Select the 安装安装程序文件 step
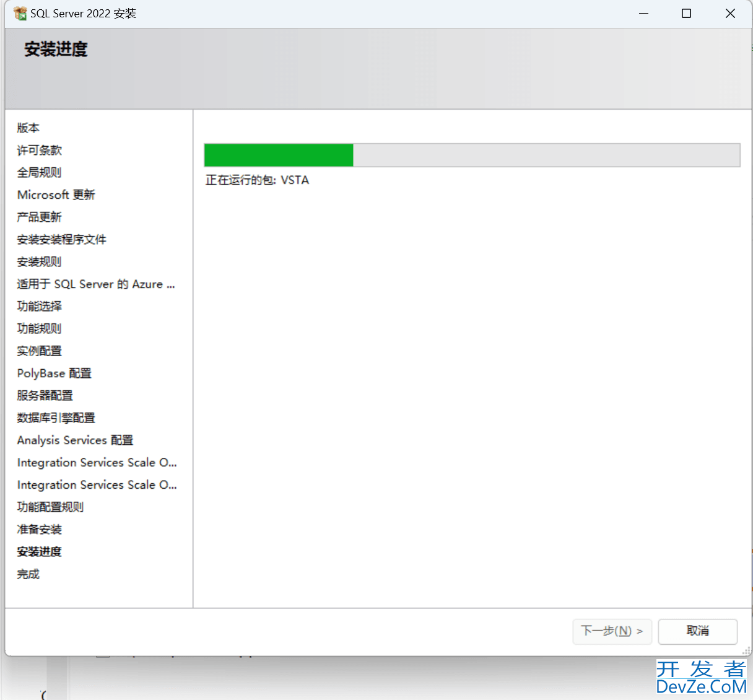 coord(62,239)
